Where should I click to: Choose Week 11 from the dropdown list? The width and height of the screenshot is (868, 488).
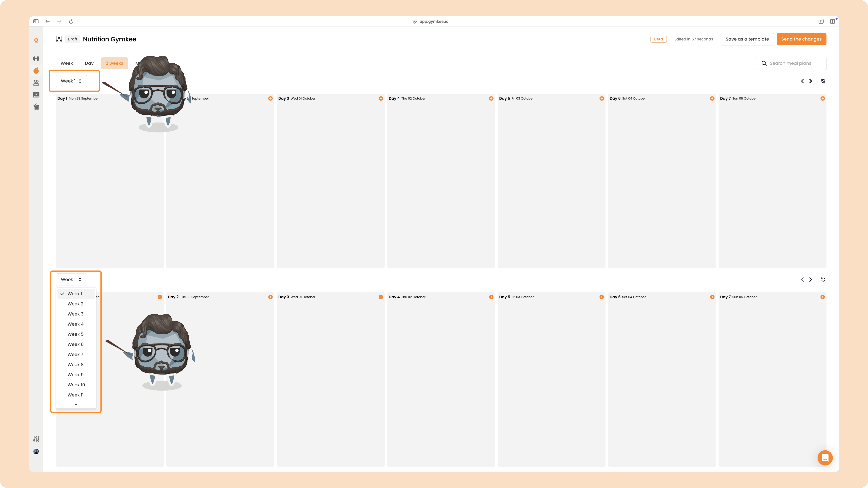76,395
